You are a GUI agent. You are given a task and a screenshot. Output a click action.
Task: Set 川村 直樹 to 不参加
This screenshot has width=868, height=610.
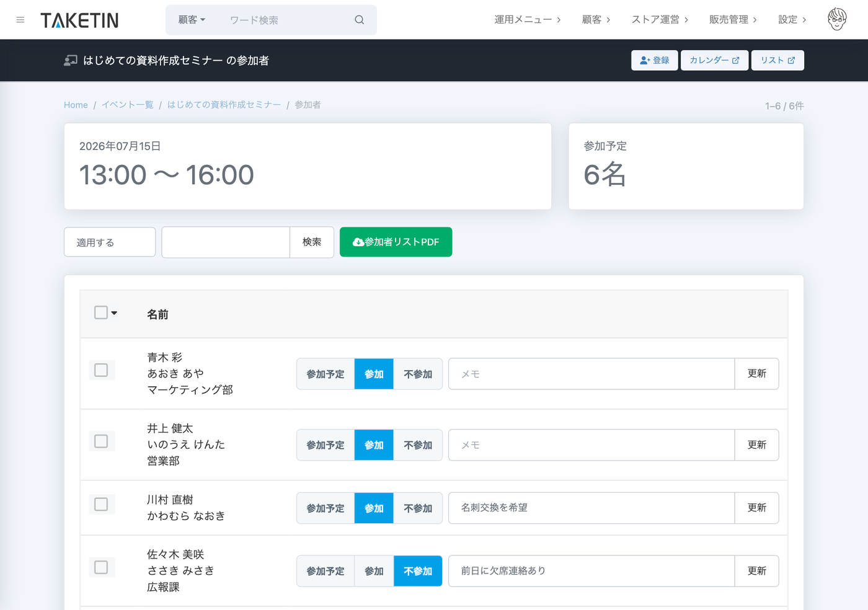pyautogui.click(x=418, y=508)
